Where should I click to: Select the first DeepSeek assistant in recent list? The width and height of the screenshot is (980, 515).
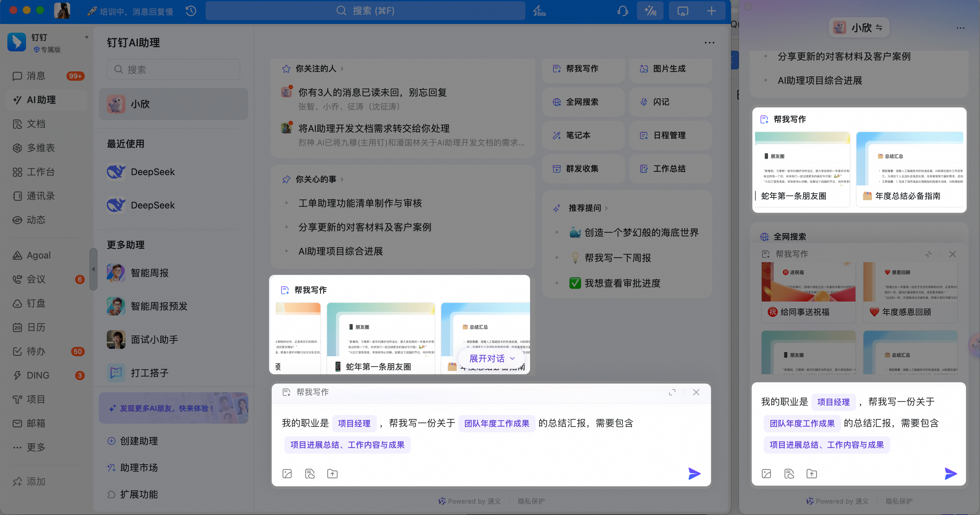pyautogui.click(x=174, y=172)
